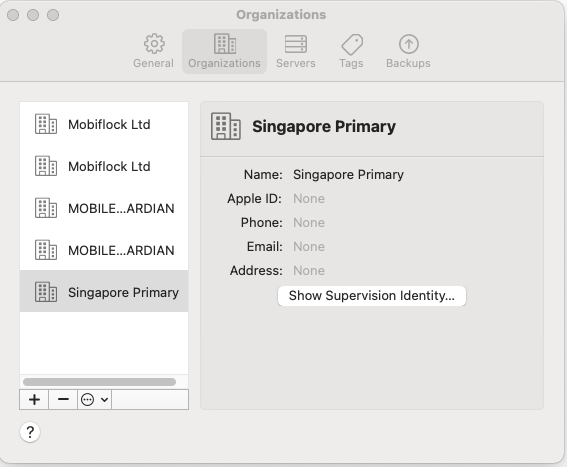Click Show Supervision Identity button

click(x=372, y=296)
